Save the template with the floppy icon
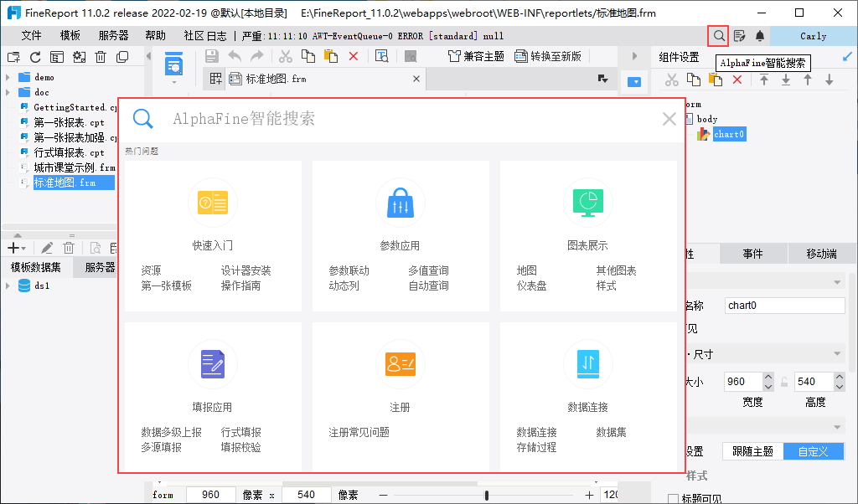 click(x=211, y=56)
